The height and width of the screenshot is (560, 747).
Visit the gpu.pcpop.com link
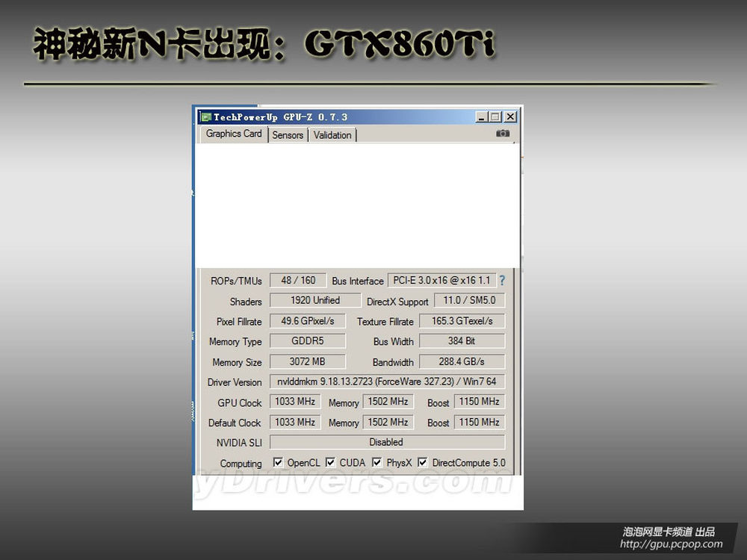672,544
